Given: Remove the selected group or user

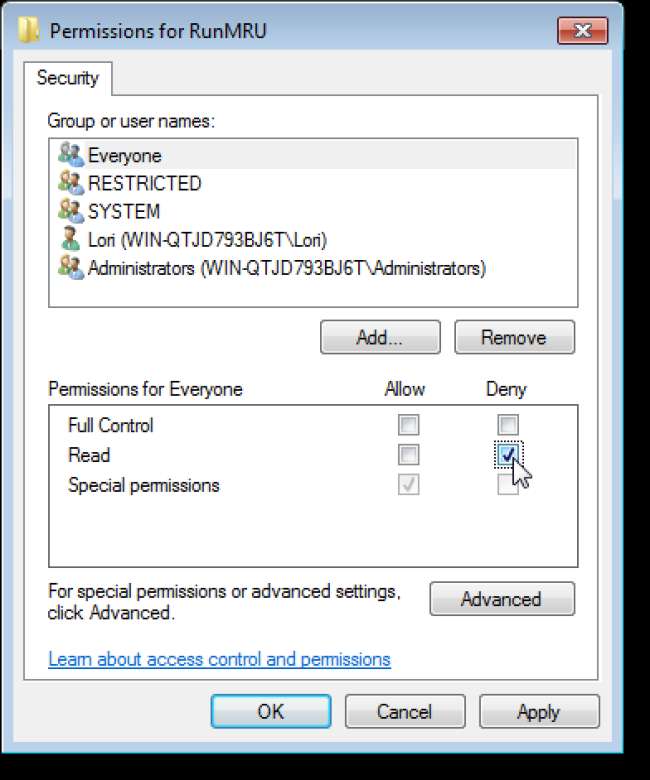Looking at the screenshot, I should point(514,338).
